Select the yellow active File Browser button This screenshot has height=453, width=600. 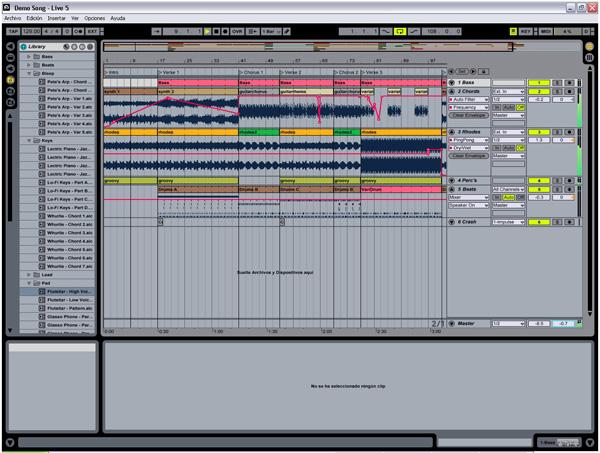point(10,80)
